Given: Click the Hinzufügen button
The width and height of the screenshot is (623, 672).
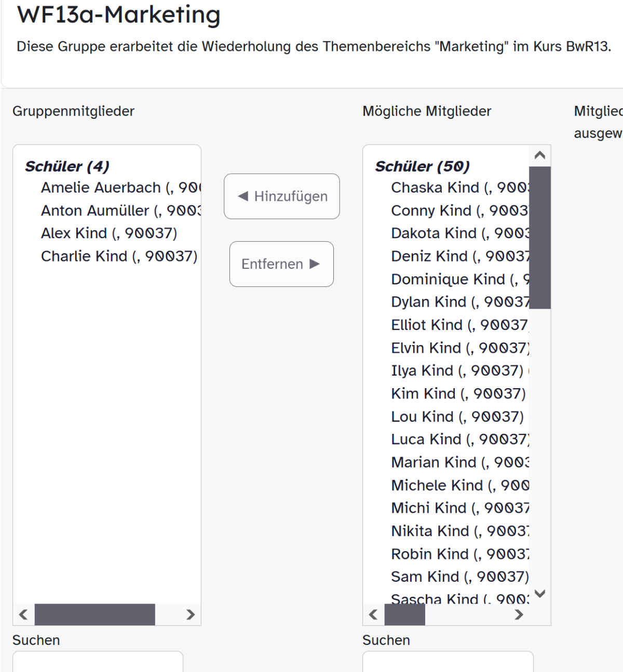Looking at the screenshot, I should click(282, 196).
